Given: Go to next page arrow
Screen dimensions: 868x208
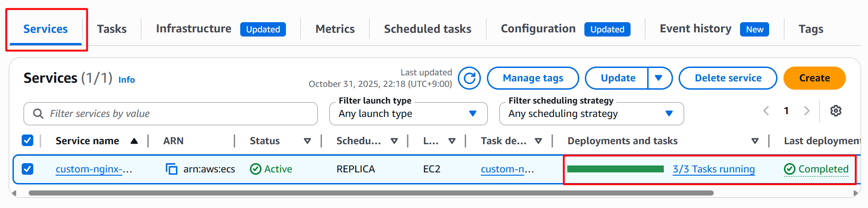Looking at the screenshot, I should click(807, 111).
